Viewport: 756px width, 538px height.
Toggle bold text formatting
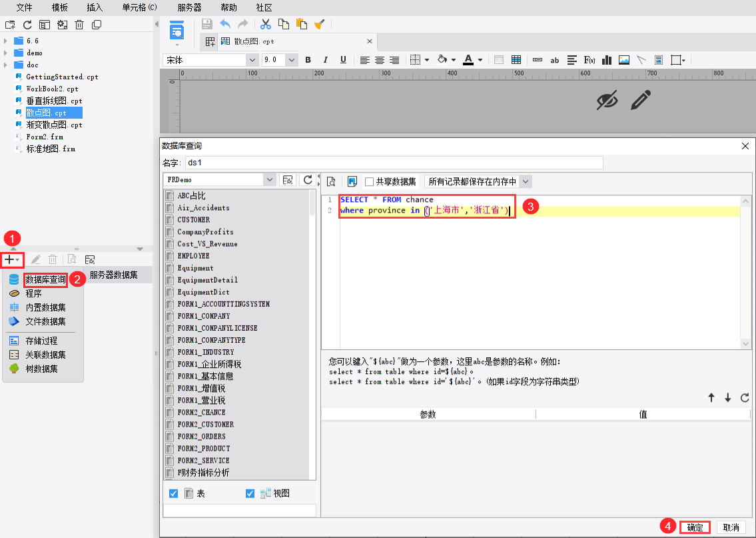click(308, 60)
